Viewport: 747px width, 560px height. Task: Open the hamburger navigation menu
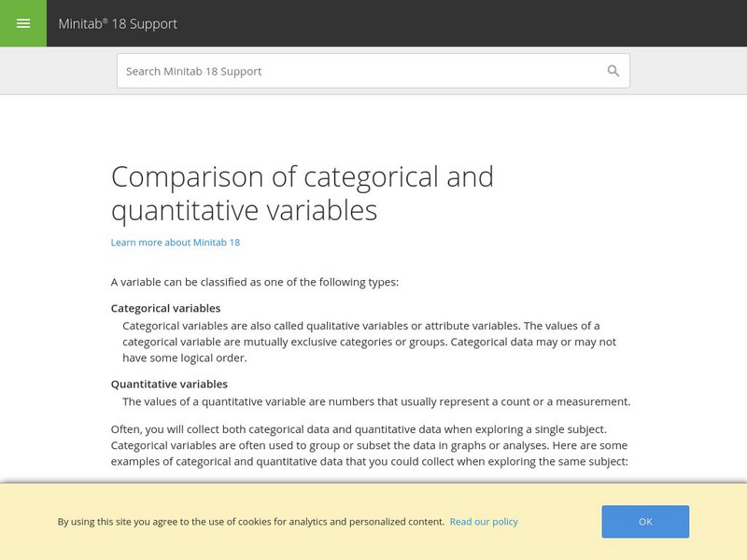(x=23, y=23)
